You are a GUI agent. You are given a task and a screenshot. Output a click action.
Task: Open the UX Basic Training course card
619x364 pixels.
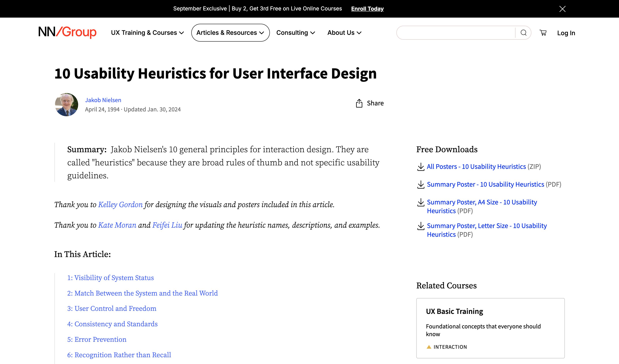(490, 328)
